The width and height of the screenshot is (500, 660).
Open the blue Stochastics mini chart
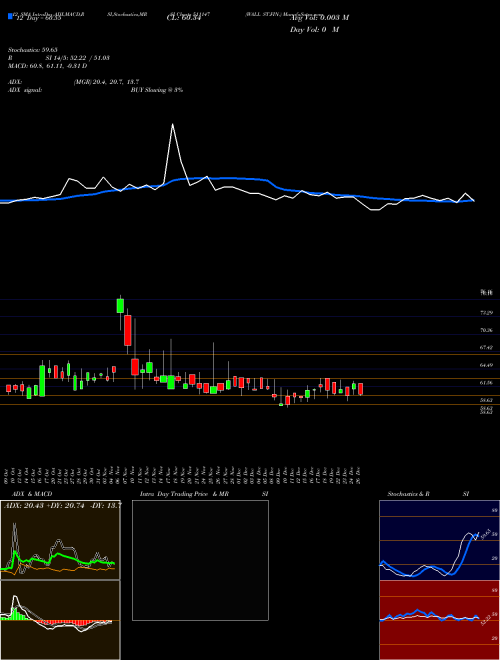[439, 540]
